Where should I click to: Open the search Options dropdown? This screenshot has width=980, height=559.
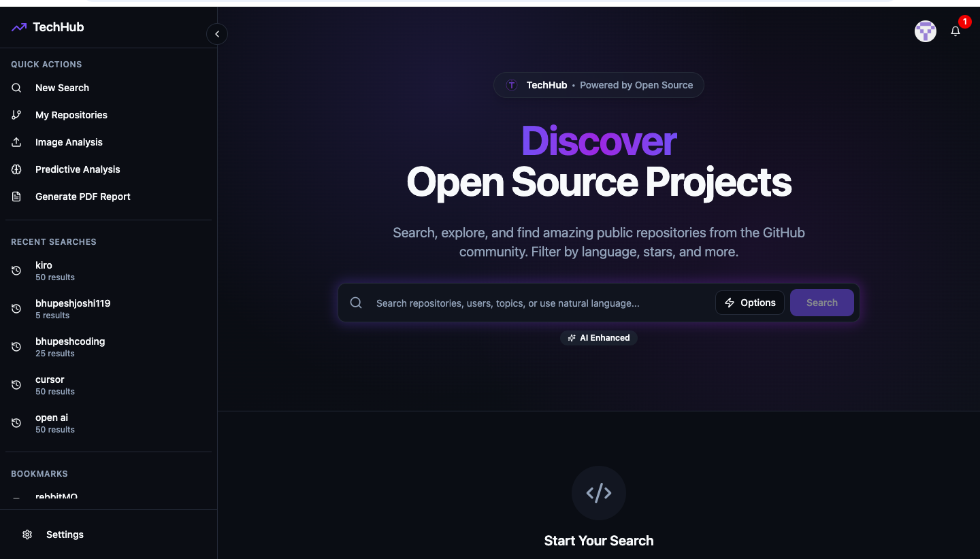tap(750, 303)
